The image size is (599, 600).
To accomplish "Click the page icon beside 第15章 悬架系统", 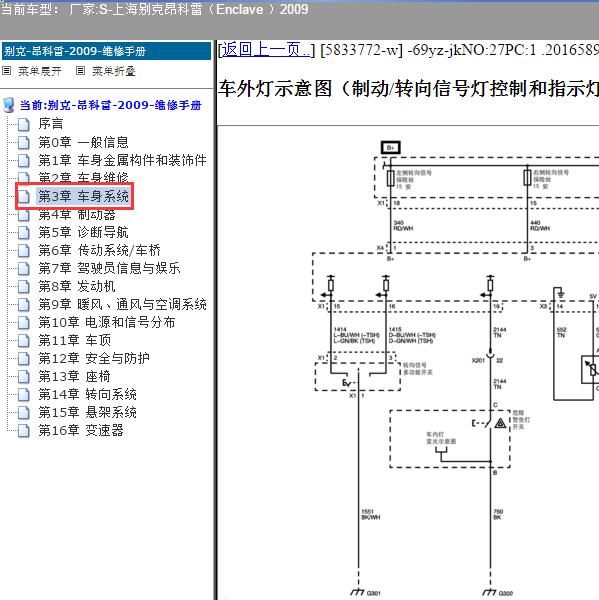I will 24,412.
